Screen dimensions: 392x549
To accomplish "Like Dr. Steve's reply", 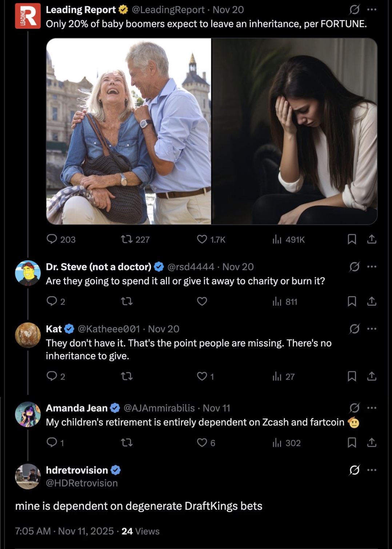I will 202,301.
